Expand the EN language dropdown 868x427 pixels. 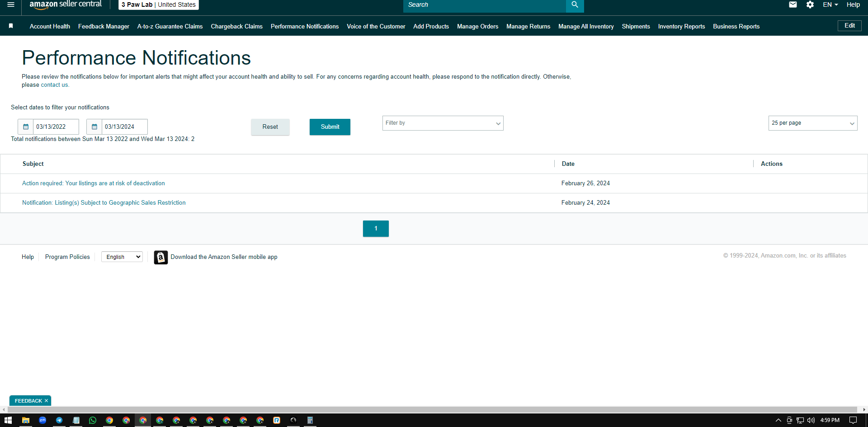pyautogui.click(x=830, y=5)
